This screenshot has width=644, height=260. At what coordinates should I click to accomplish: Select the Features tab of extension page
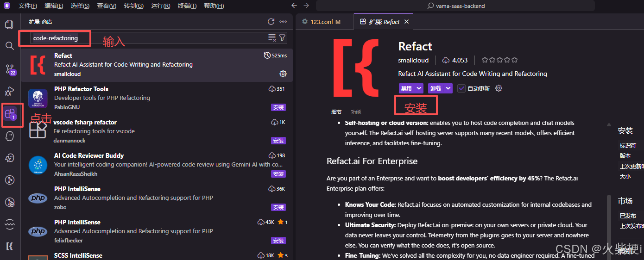click(356, 112)
